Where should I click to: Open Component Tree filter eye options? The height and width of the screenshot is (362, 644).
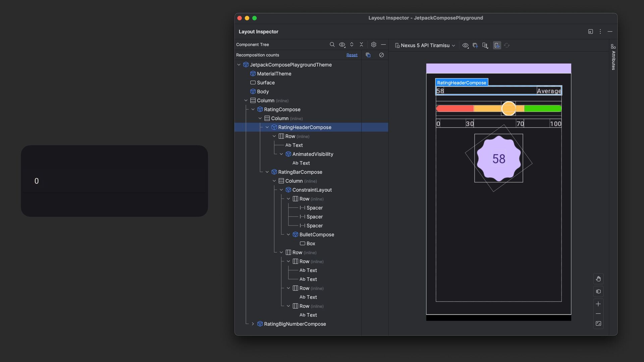342,45
